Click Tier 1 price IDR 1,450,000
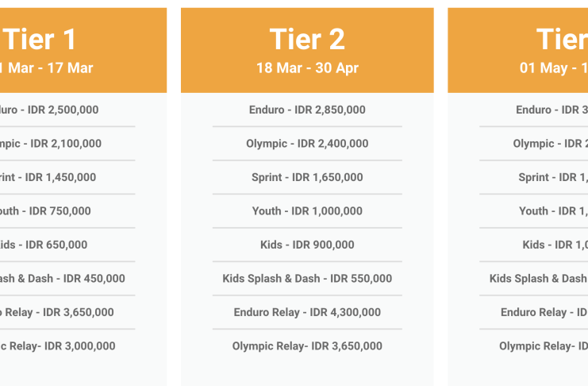 tap(60, 177)
